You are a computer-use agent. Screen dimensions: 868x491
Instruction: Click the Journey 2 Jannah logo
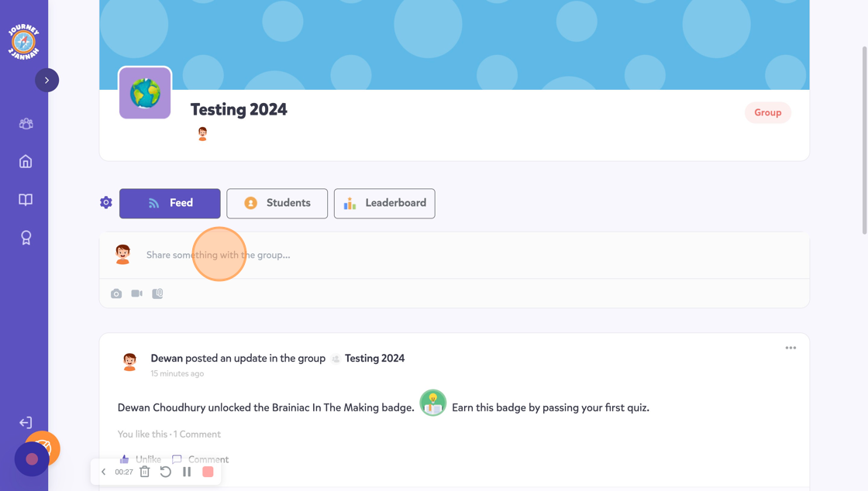[23, 41]
